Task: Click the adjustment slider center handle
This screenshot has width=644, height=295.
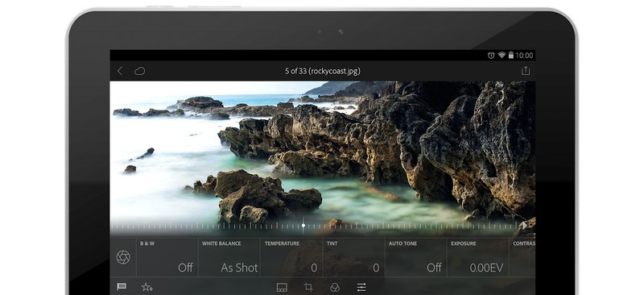Action: pos(303,226)
